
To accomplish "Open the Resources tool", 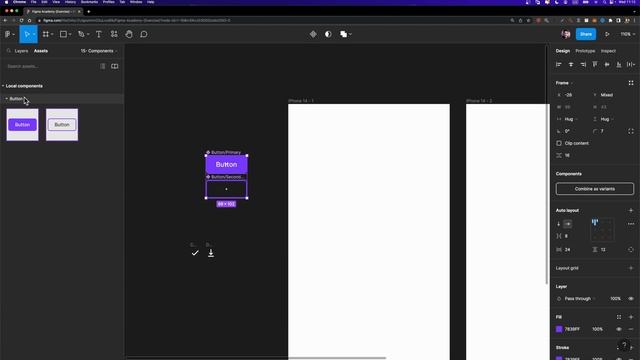I will pos(114,34).
